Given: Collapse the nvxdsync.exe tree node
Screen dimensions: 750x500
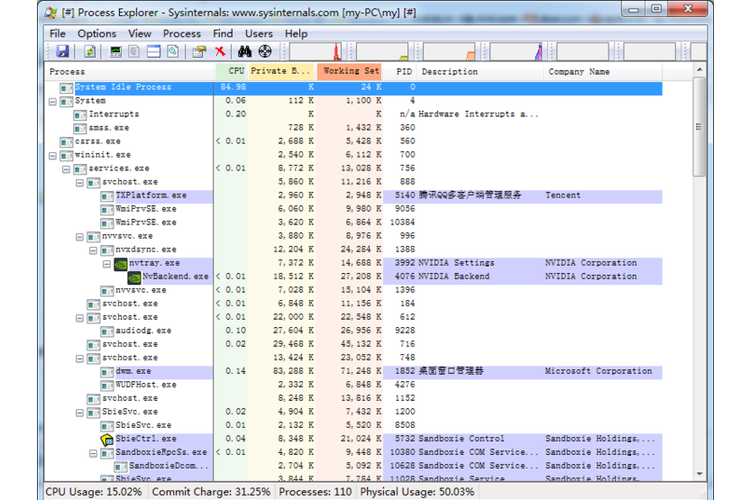Looking at the screenshot, I should click(93, 250).
